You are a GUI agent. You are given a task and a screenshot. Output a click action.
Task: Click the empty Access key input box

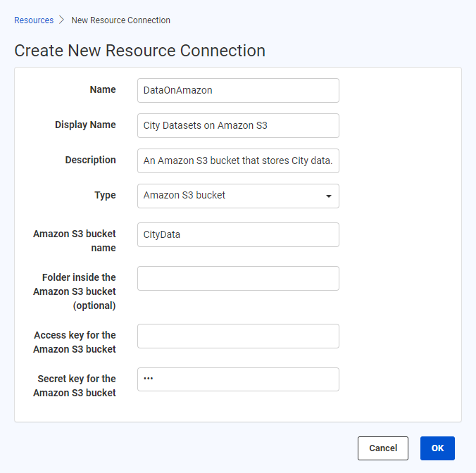click(238, 336)
